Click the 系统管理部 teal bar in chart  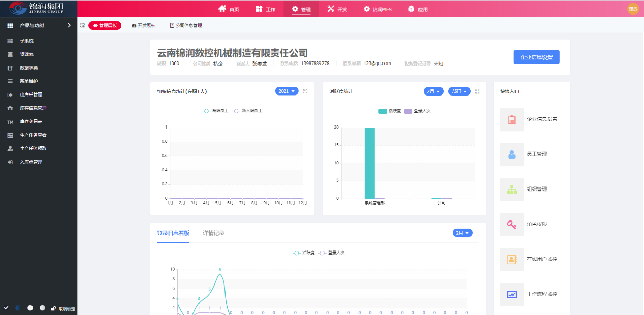[369, 163]
